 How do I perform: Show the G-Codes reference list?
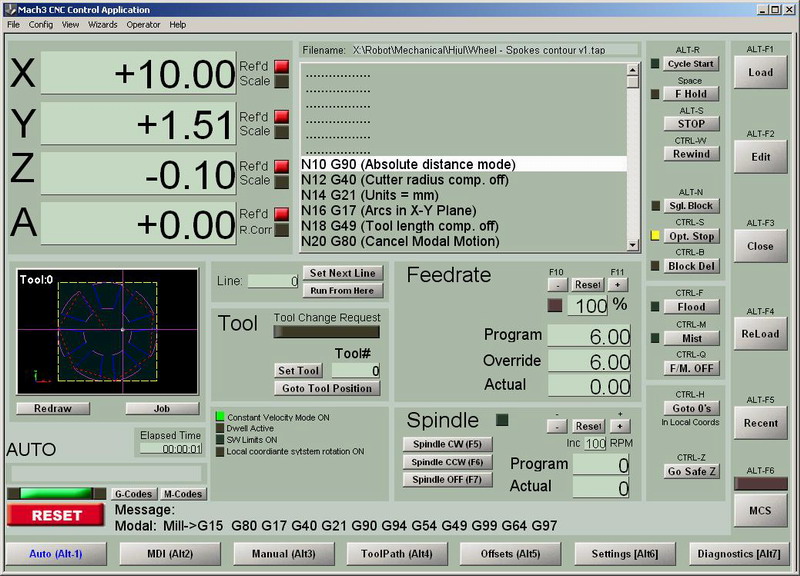point(133,494)
